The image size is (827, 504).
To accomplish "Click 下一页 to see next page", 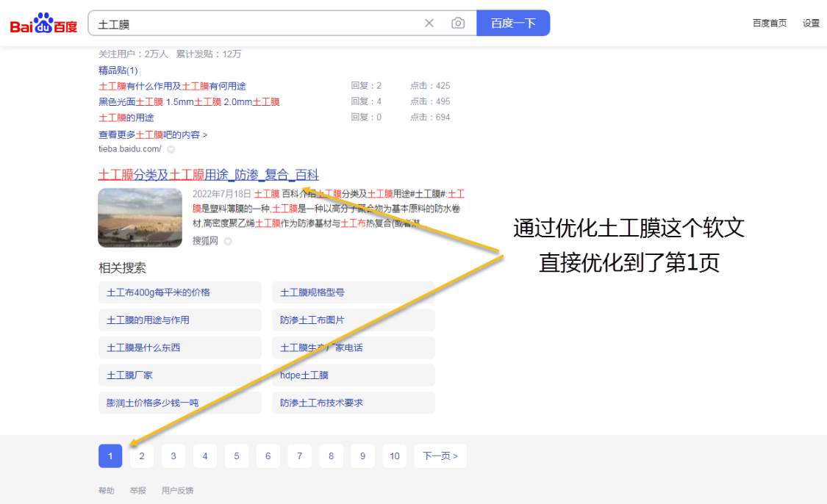I will (x=440, y=456).
